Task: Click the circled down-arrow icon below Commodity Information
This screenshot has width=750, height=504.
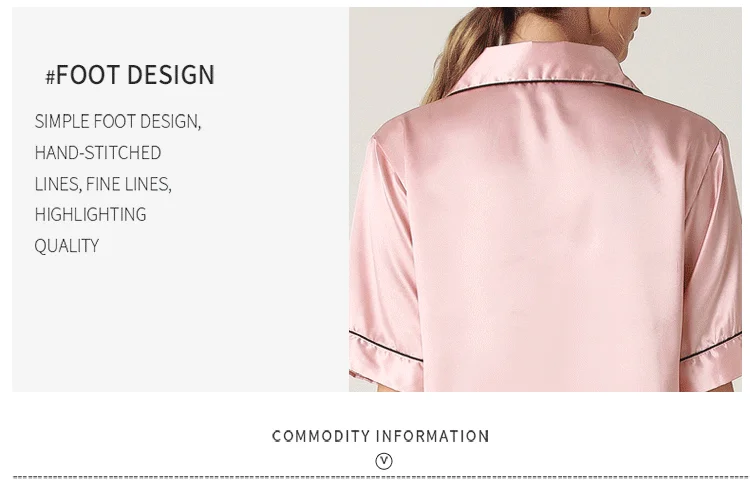Action: tap(384, 461)
